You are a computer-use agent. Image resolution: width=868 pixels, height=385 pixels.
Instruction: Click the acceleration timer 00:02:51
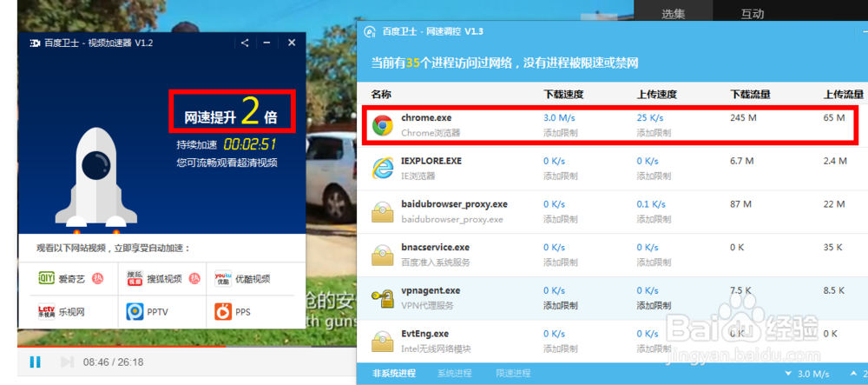pos(250,145)
